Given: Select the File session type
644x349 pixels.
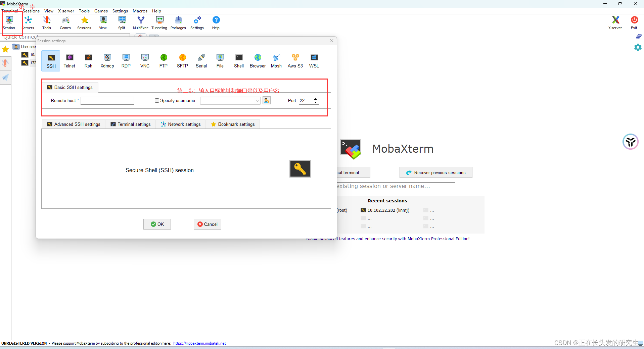Looking at the screenshot, I should [x=220, y=61].
